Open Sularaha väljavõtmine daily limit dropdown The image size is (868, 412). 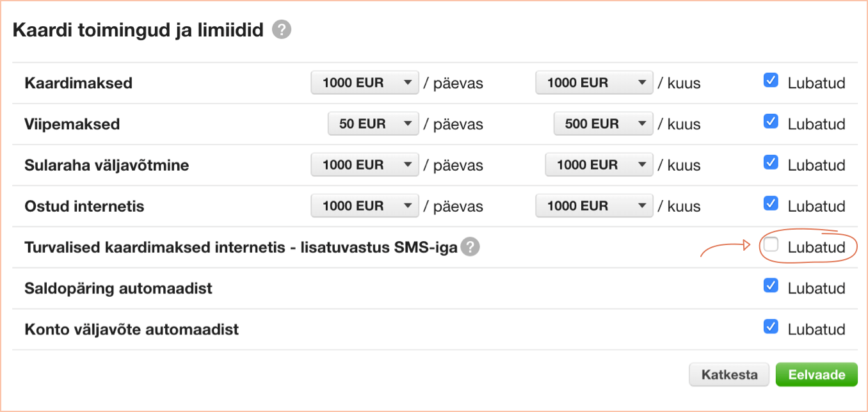pyautogui.click(x=365, y=164)
